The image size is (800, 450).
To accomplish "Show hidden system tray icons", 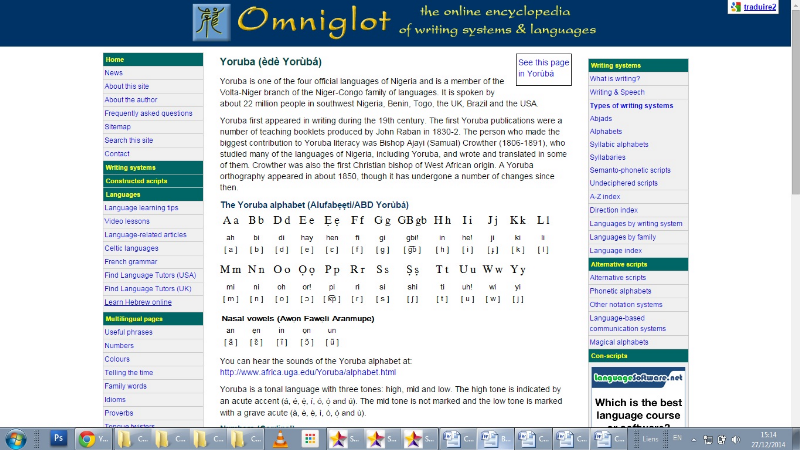I will (694, 439).
